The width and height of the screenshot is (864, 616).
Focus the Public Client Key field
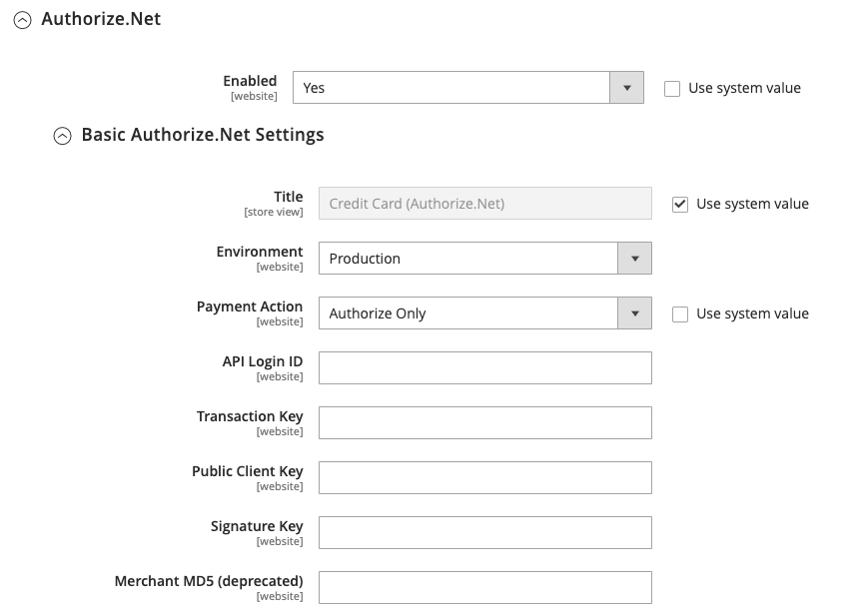(484, 477)
